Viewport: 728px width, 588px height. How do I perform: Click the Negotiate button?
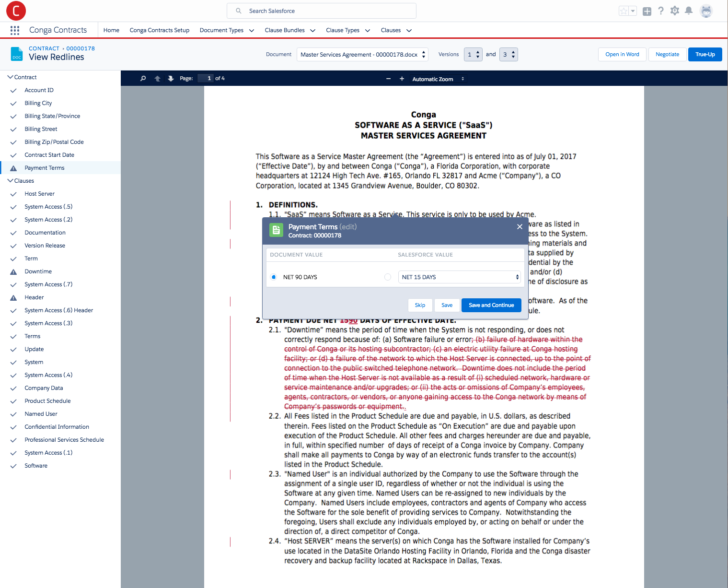667,55
